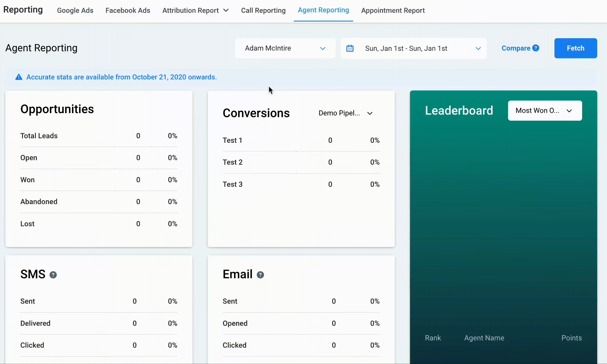Open the Call Reporting tab
Viewport: 607px width, 364px height.
tap(263, 10)
